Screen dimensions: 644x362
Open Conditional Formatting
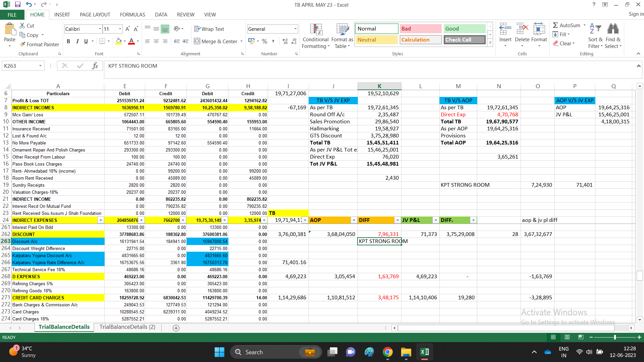click(316, 36)
